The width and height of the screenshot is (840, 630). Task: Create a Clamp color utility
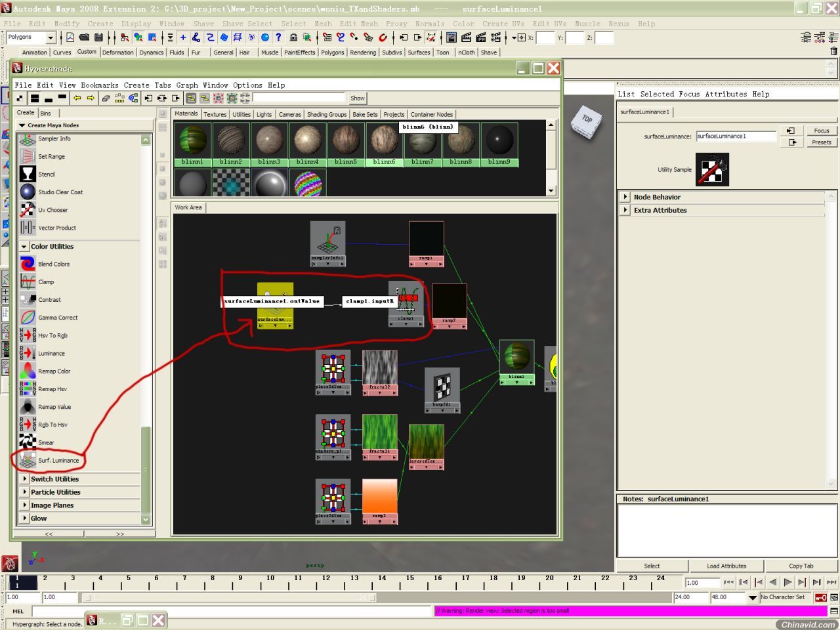(37, 282)
